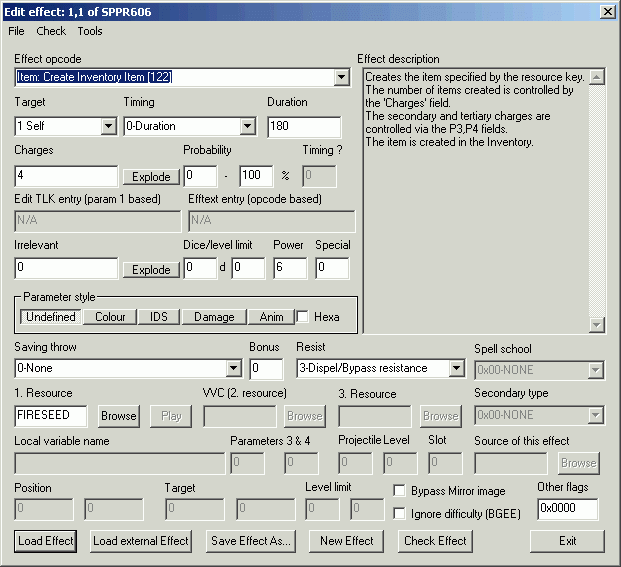
Task: Click the Load Effect button
Action: click(x=46, y=541)
